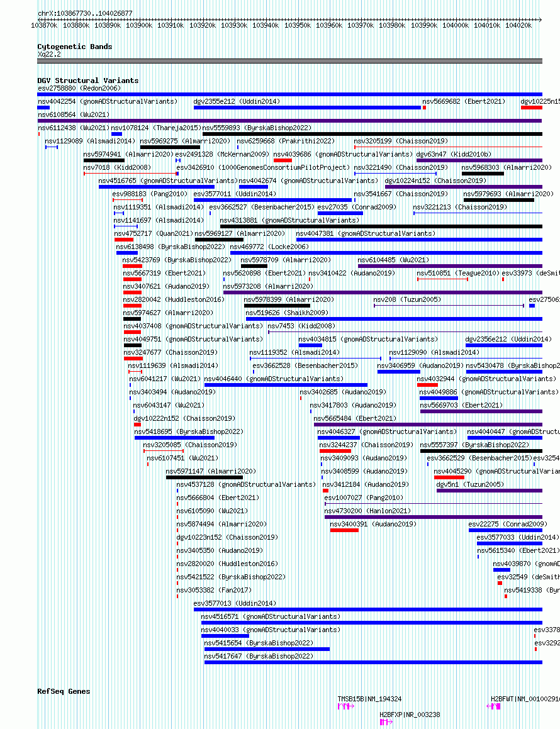Click the RefSeq Genes track title
The width and height of the screenshot is (560, 729).
coord(64,691)
